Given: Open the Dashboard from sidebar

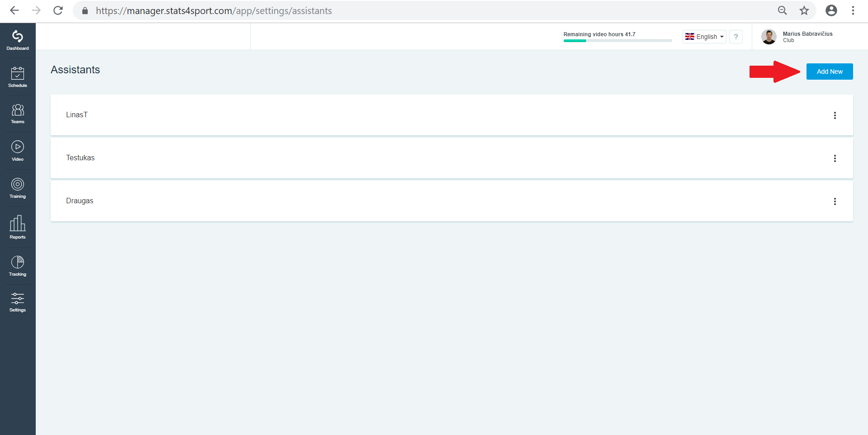Looking at the screenshot, I should pos(18,41).
